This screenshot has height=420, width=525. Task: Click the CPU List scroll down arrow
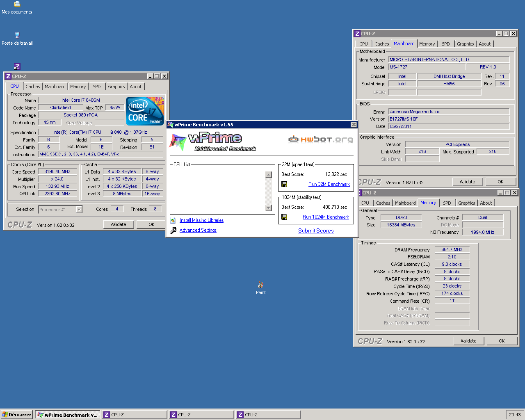(269, 208)
